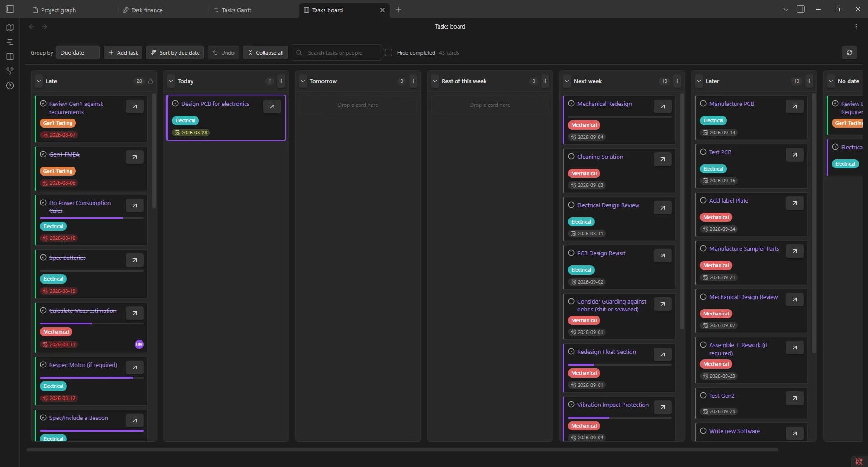Click the Undo button

point(223,52)
